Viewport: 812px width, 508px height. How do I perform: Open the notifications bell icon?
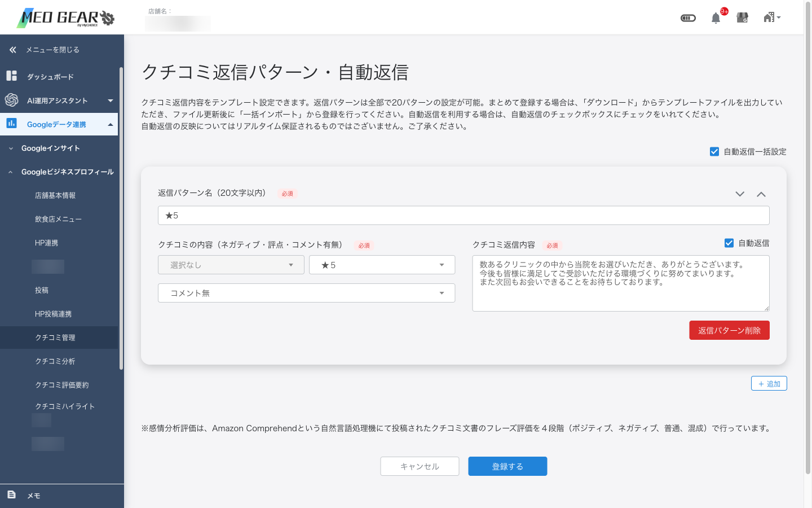click(716, 18)
